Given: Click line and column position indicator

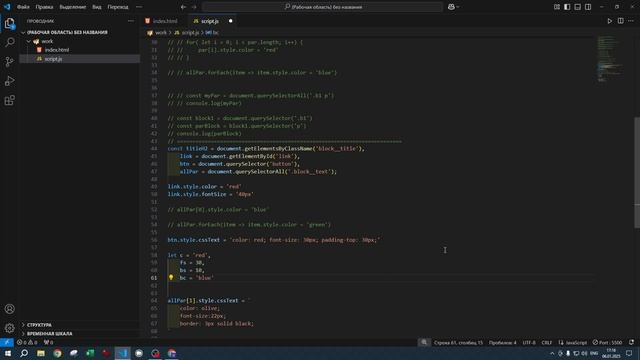Looking at the screenshot, I should click(458, 342).
